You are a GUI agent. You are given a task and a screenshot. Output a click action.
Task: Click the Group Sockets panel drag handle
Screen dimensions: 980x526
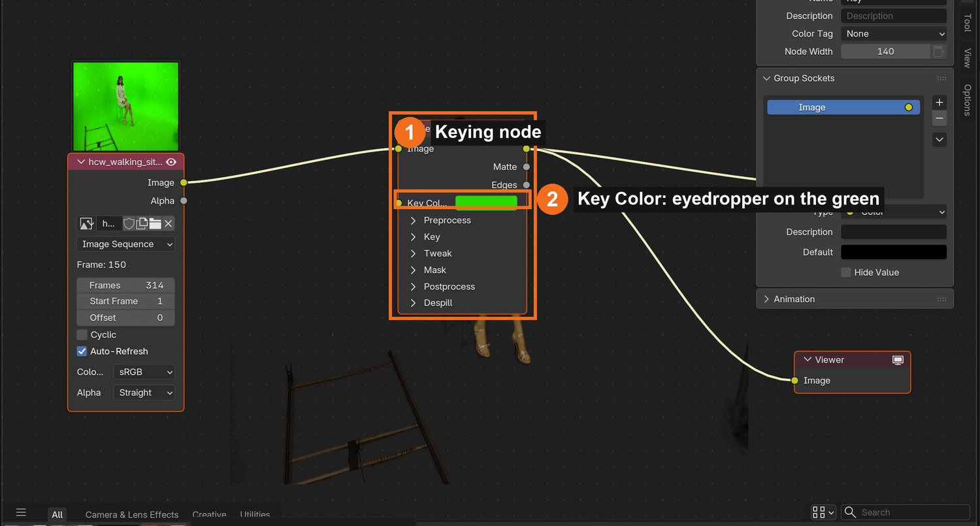click(941, 78)
